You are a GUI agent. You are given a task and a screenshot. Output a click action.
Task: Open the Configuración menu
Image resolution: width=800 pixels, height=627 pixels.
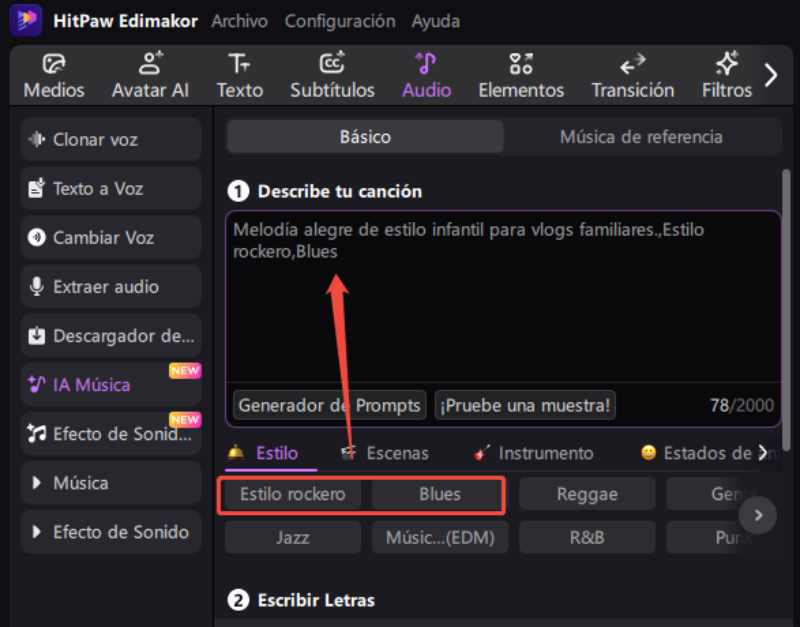(x=340, y=21)
